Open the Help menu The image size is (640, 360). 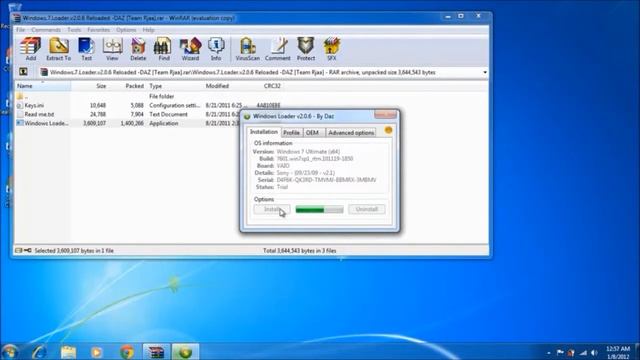click(x=148, y=30)
